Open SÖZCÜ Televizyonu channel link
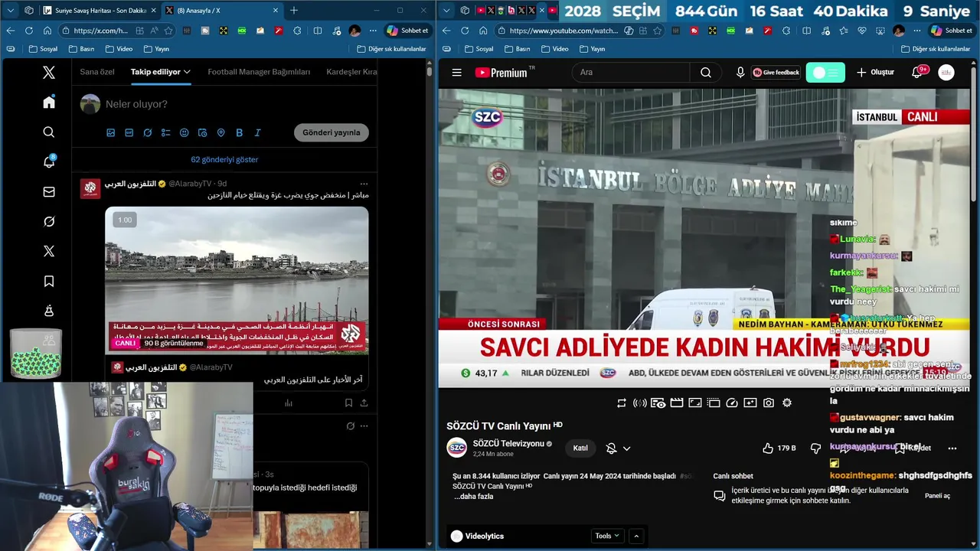The image size is (980, 551). (x=508, y=444)
